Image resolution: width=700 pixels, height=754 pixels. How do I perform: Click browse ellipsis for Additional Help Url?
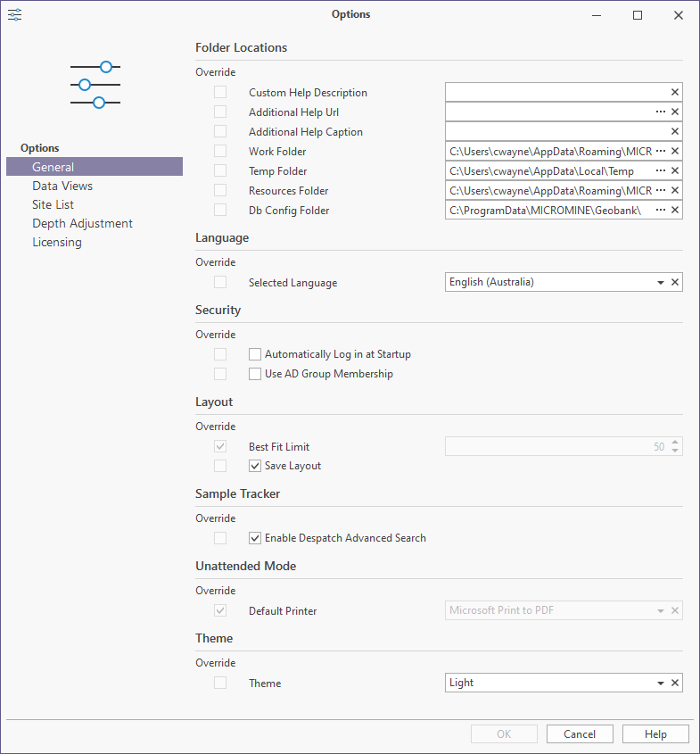661,112
